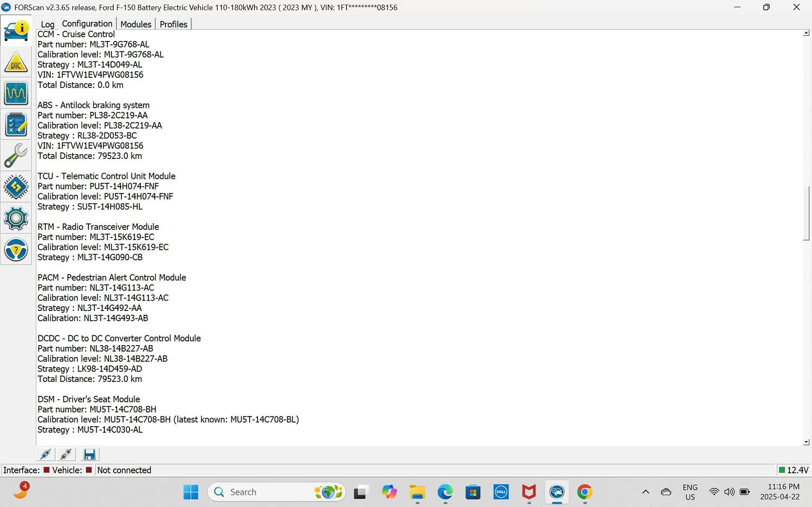Open the Vehicle information sidebar icon
This screenshot has width=812, height=507.
tap(16, 31)
